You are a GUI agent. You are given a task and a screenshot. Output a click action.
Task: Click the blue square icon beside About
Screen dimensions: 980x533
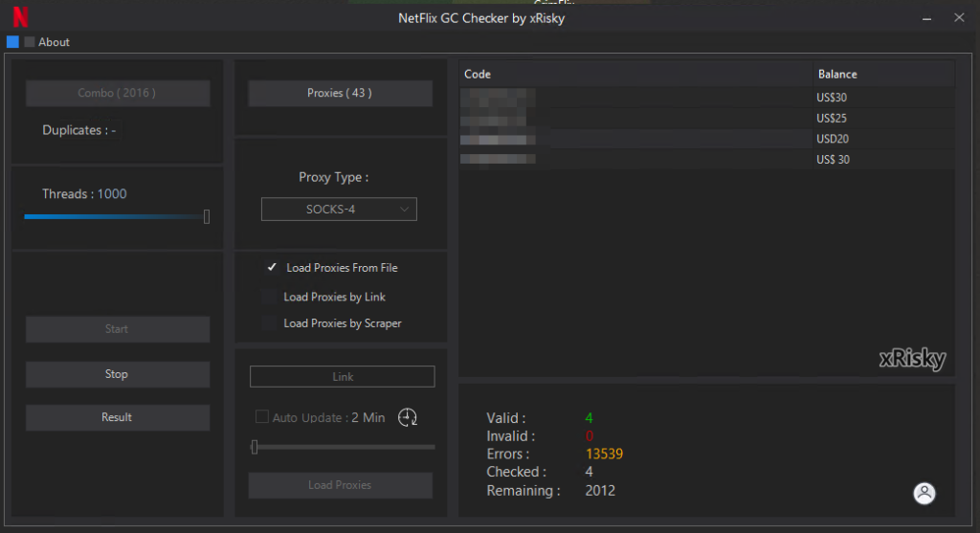[12, 42]
